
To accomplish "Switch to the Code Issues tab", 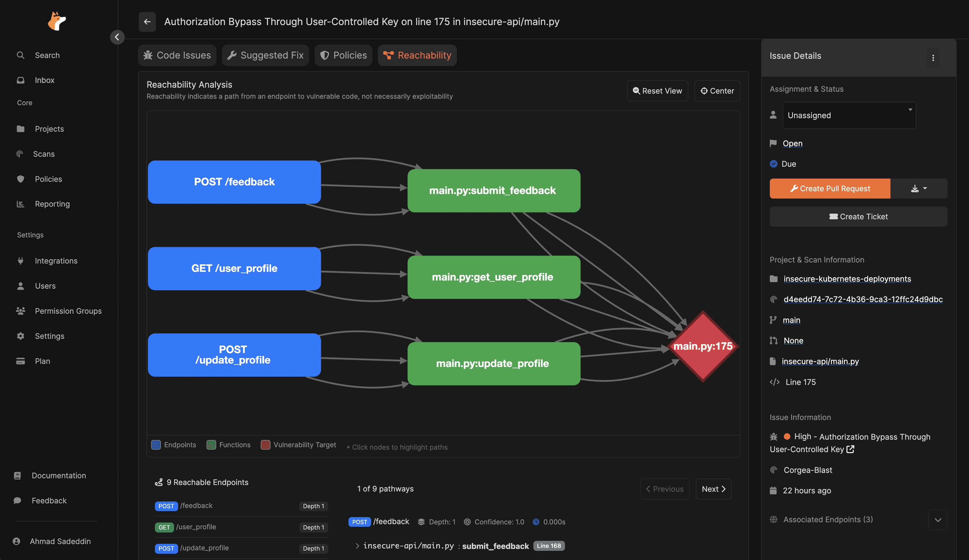I will click(x=177, y=55).
